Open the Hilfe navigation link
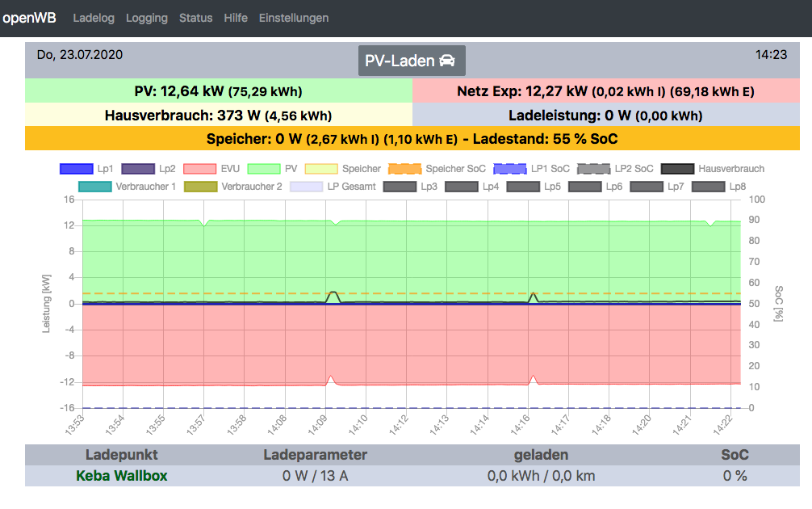 click(x=236, y=18)
